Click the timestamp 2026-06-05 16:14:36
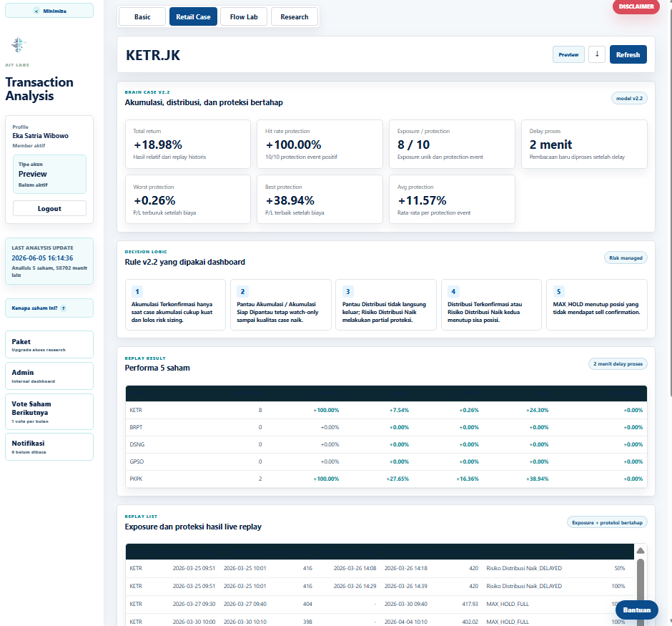 click(x=42, y=258)
